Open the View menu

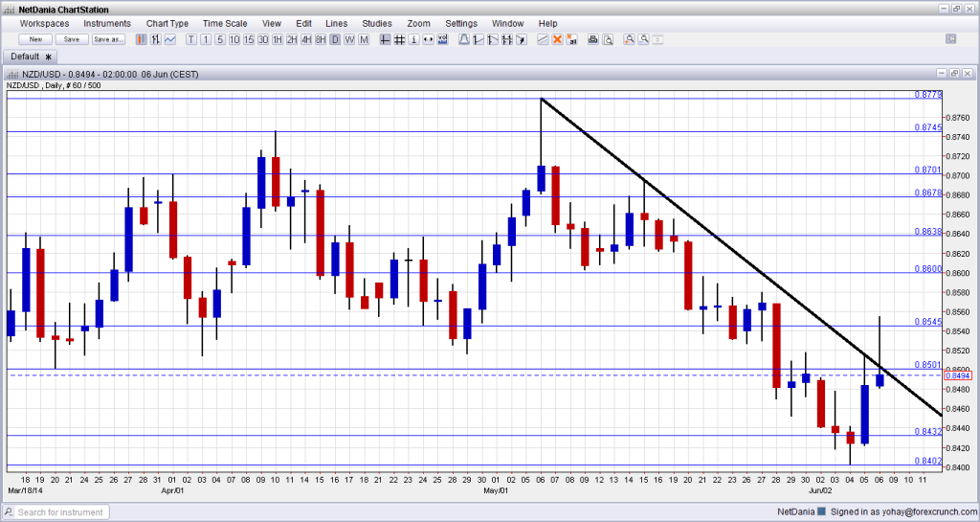(x=271, y=24)
